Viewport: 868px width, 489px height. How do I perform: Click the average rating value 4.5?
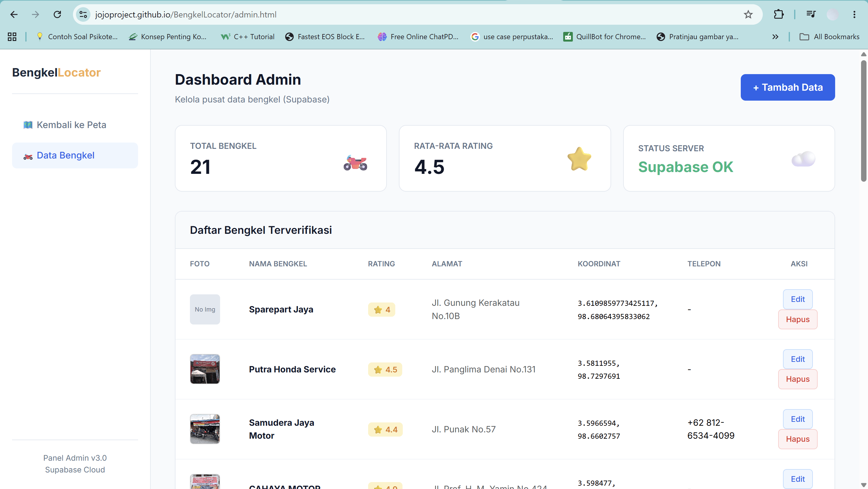click(x=429, y=167)
